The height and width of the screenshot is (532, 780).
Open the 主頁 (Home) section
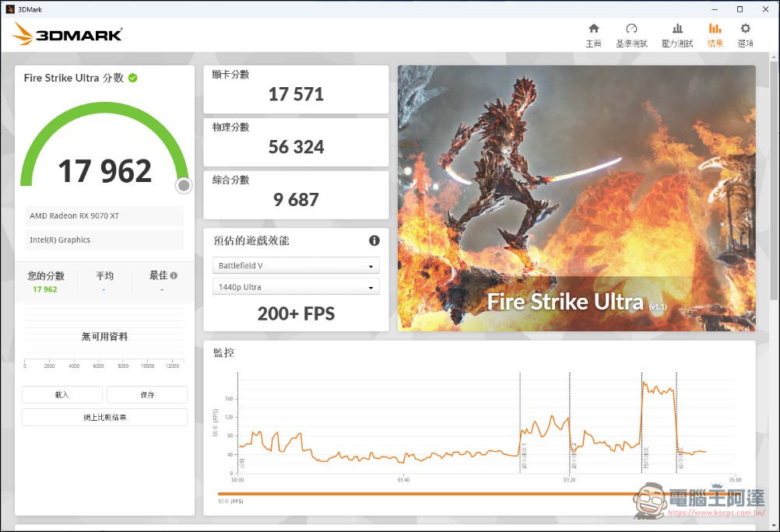pos(592,33)
